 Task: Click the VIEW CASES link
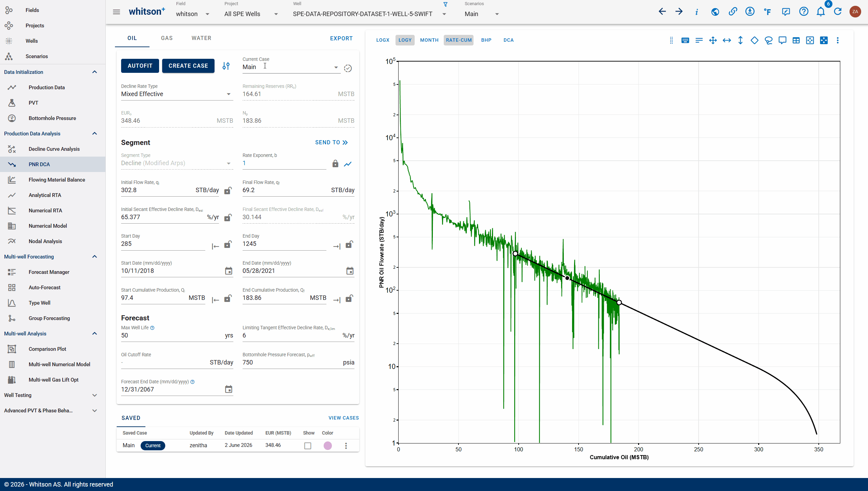344,418
